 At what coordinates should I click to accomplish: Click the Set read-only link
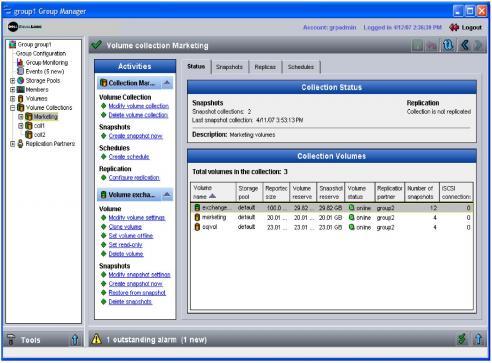tap(126, 245)
